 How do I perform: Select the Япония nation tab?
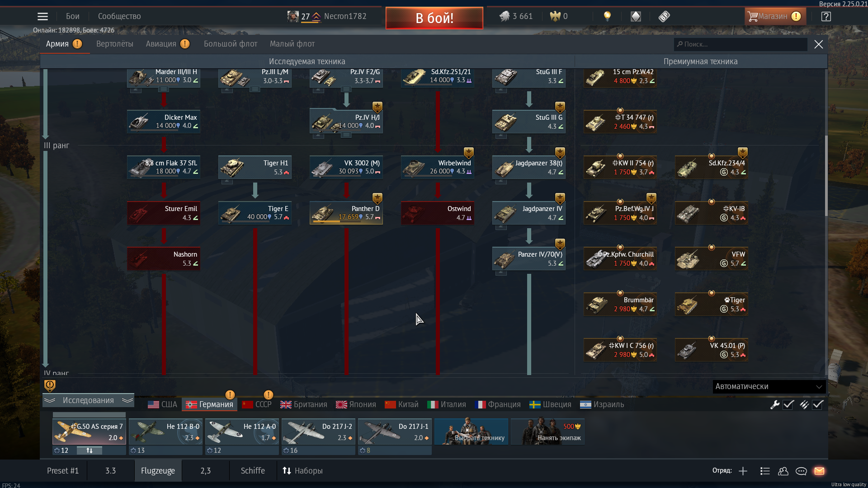click(356, 404)
